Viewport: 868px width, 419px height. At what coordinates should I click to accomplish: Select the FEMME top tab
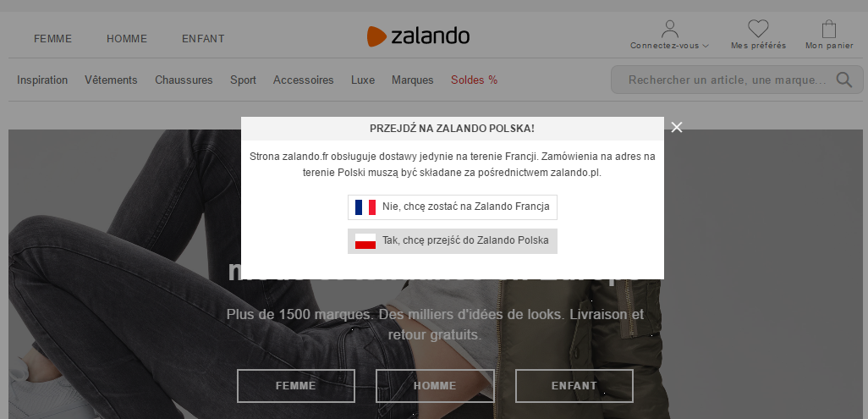[52, 39]
